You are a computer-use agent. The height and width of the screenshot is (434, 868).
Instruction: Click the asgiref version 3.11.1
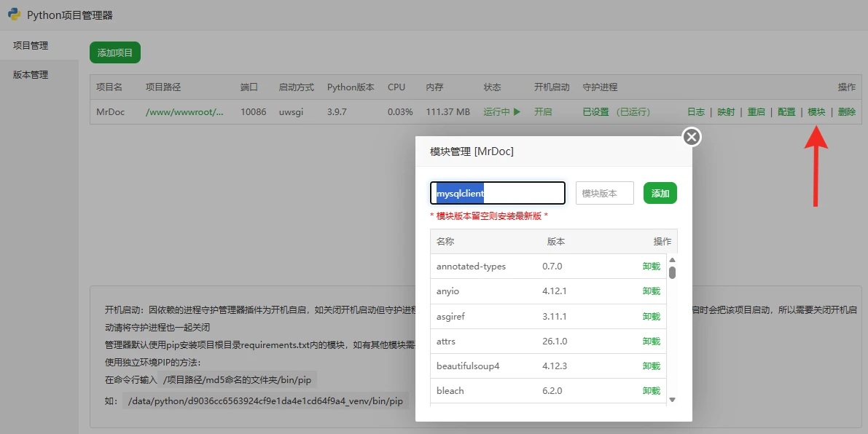coord(554,316)
